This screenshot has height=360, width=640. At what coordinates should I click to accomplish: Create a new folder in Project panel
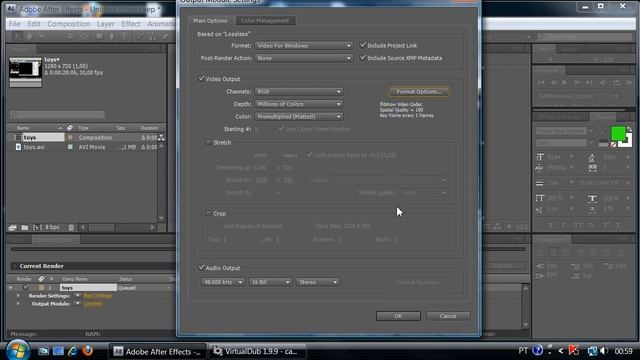(24, 227)
